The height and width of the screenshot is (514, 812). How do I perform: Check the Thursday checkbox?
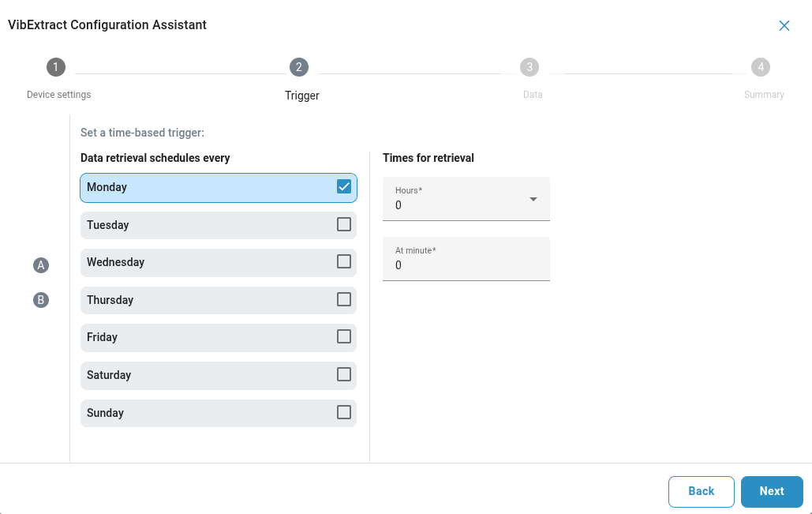pyautogui.click(x=344, y=299)
